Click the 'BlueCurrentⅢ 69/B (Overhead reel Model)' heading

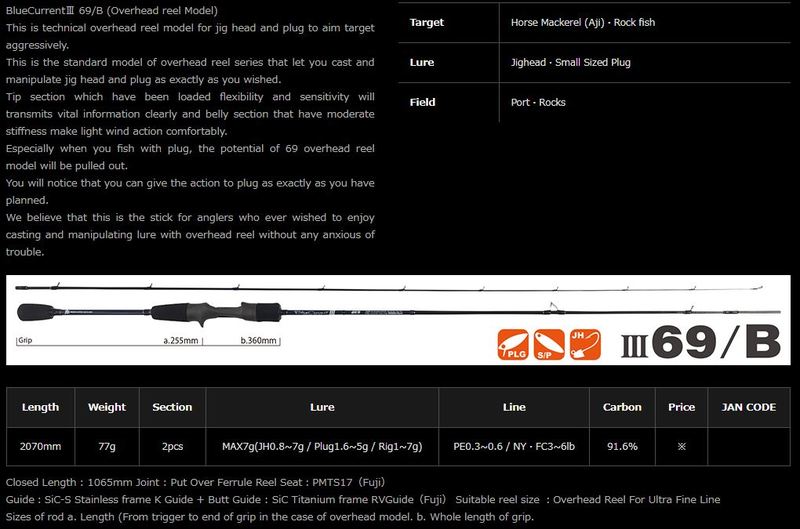click(112, 10)
